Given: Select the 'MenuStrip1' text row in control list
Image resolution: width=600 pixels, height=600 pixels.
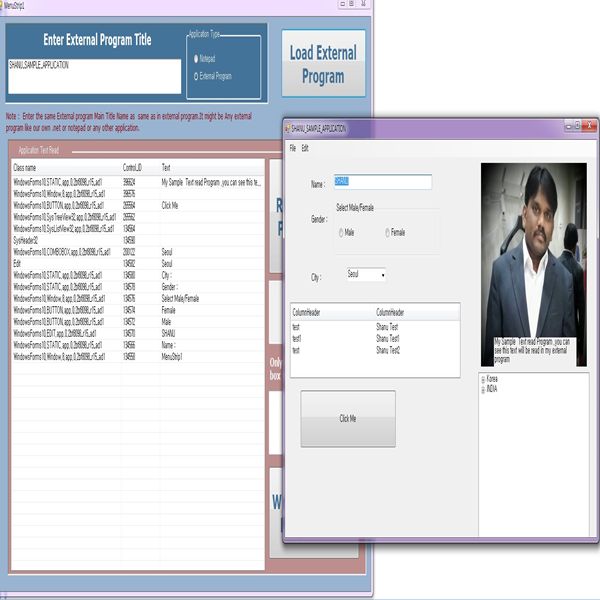Looking at the screenshot, I should (x=138, y=357).
